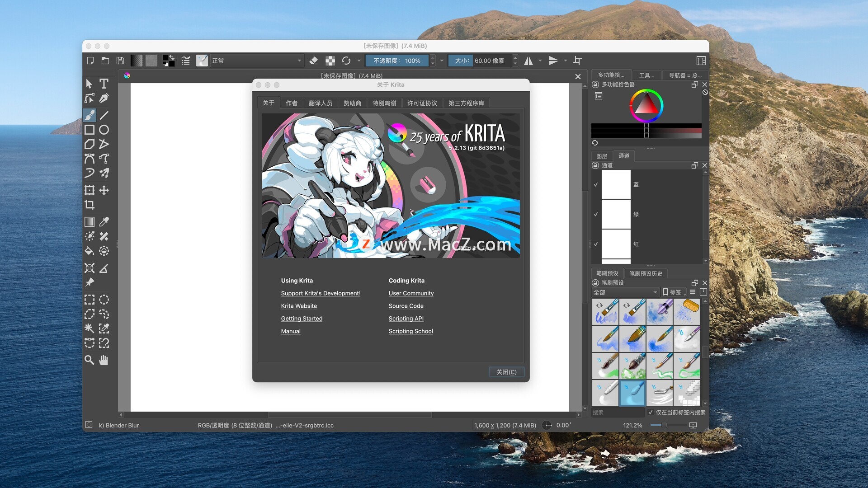
Task: Toggle eraser mode in top toolbar
Action: (313, 61)
